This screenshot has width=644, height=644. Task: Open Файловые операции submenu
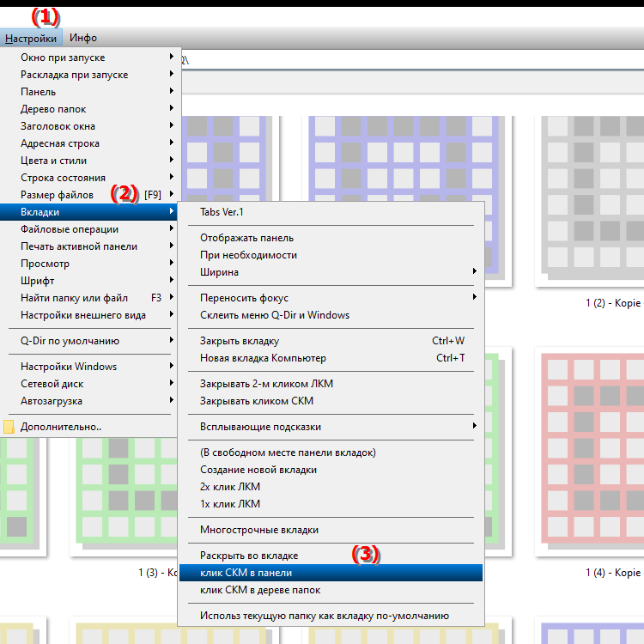click(x=89, y=229)
